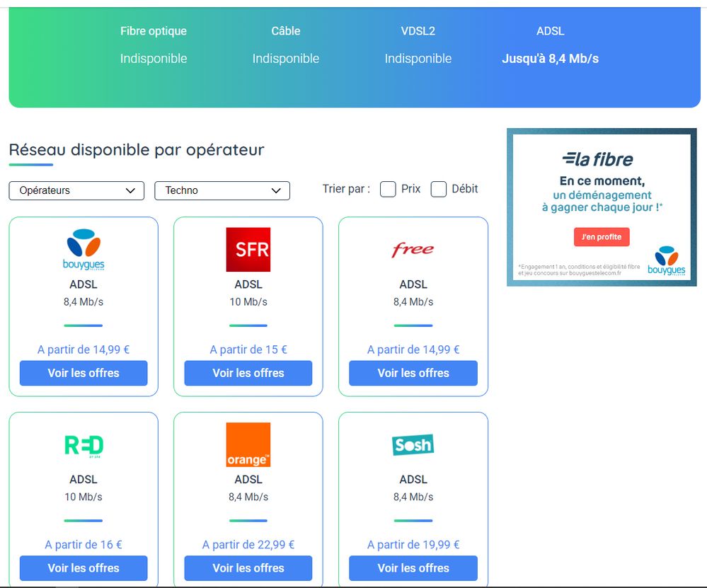Click the 8,4 Mb/s speed in Free card
Screen dimensions: 707x588
point(413,301)
